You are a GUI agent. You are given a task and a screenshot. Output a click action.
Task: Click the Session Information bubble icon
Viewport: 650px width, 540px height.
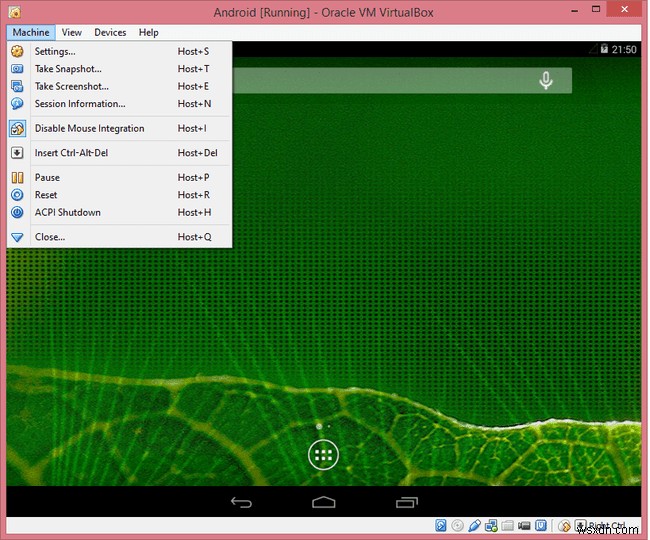(17, 104)
